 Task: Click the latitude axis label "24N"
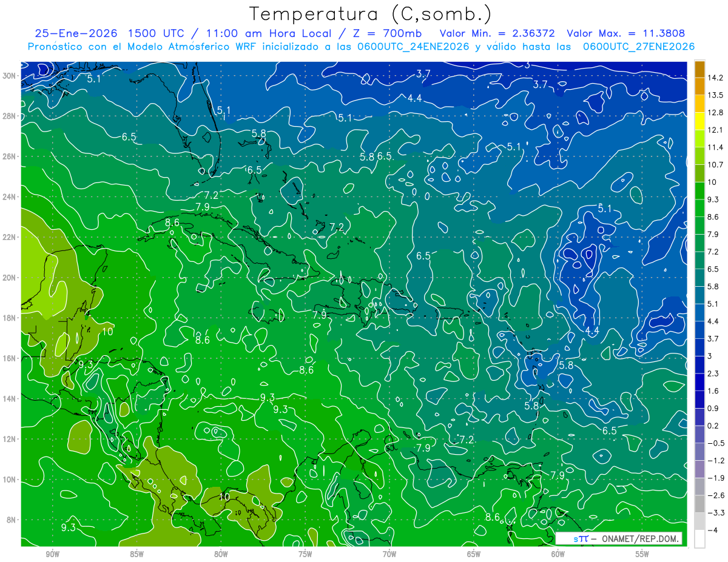10,197
